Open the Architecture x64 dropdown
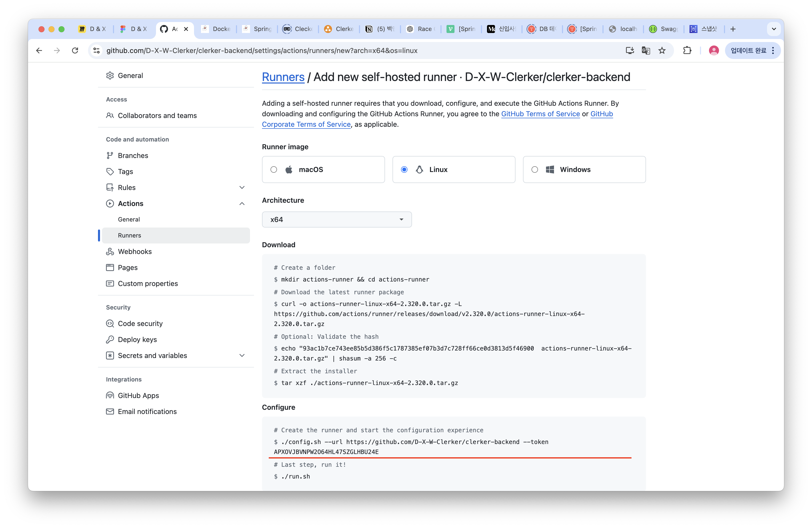812x528 pixels. pyautogui.click(x=337, y=220)
